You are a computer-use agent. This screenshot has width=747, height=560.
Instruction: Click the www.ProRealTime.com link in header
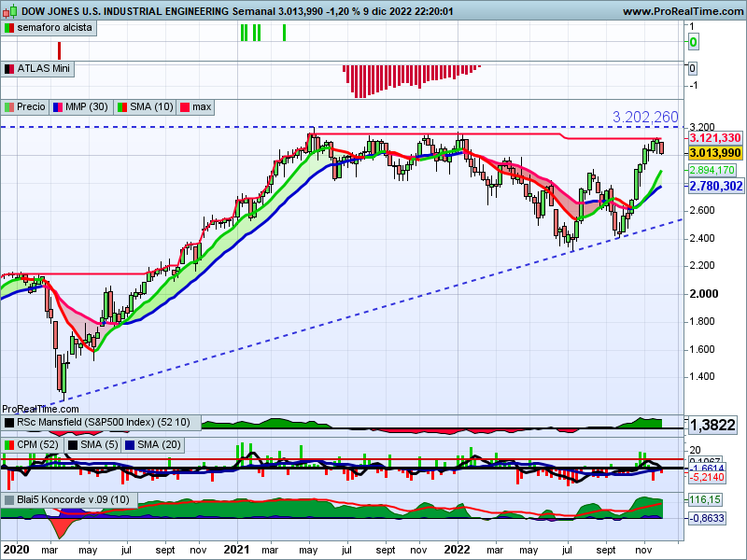point(684,11)
